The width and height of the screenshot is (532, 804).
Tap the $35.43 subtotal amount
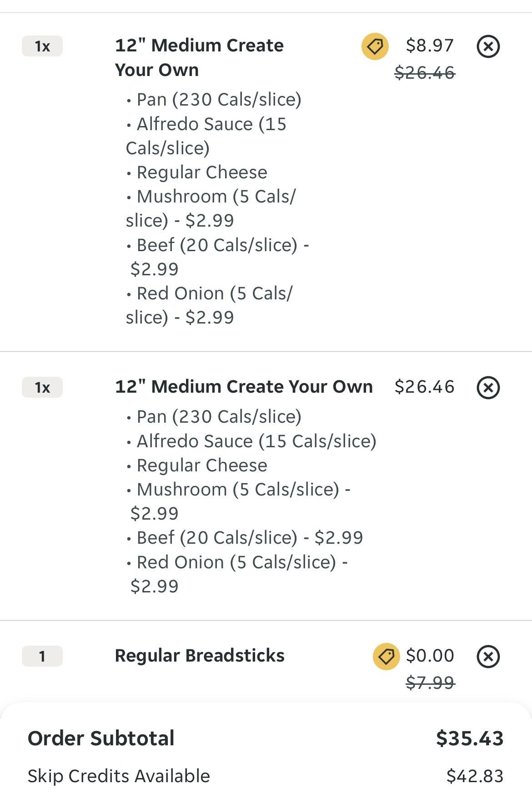point(469,738)
